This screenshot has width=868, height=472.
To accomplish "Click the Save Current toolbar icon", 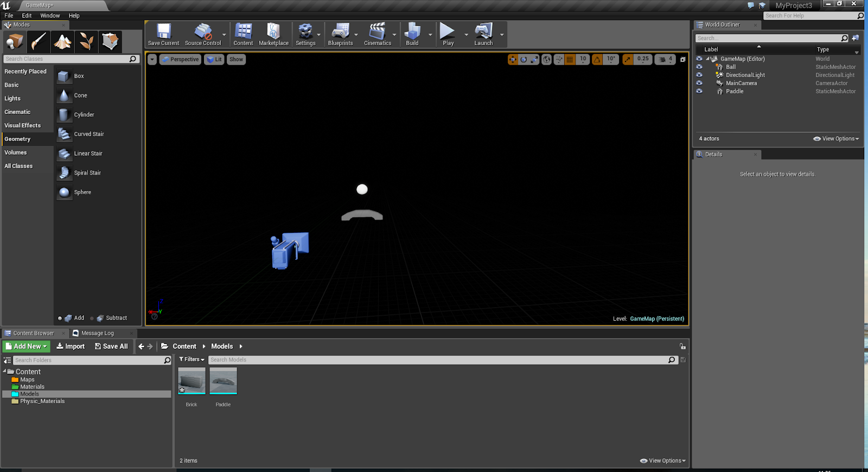I will [x=163, y=34].
